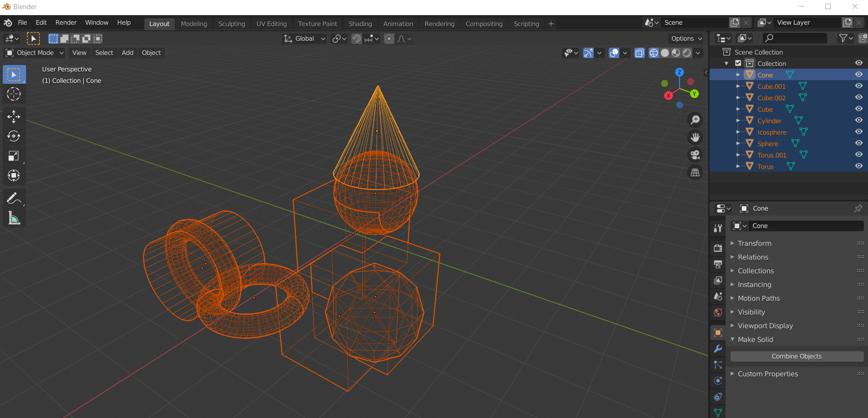The height and width of the screenshot is (418, 868).
Task: Switch viewport to rendered shading
Action: [x=687, y=53]
